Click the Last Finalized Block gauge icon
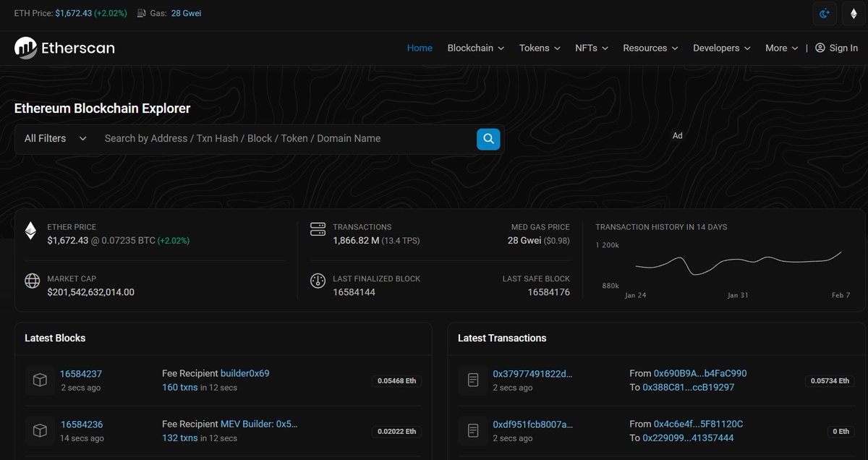 click(x=318, y=281)
